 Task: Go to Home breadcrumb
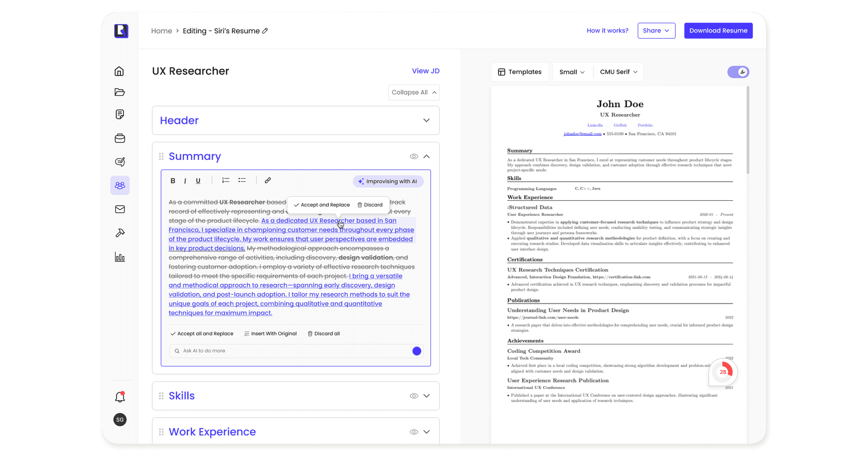tap(161, 31)
